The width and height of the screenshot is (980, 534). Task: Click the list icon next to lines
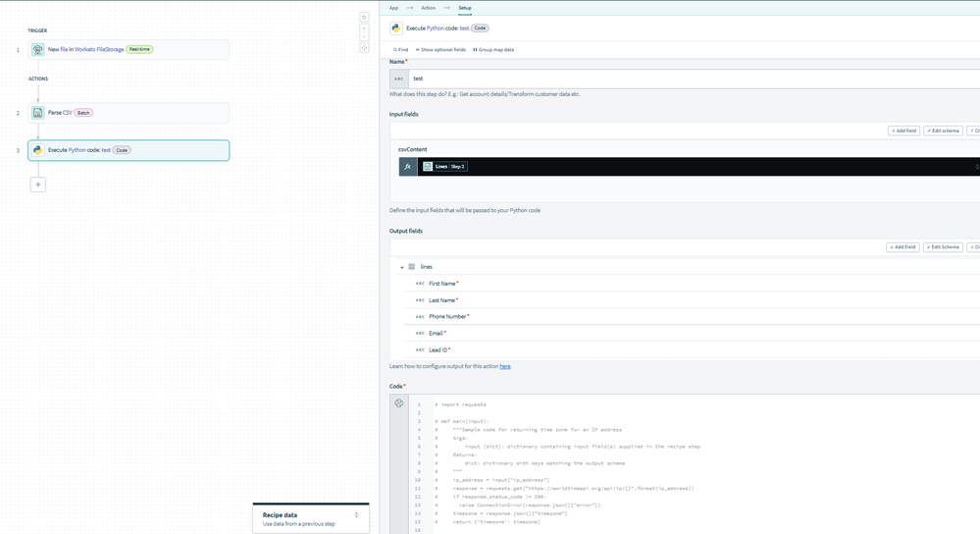[x=412, y=267]
